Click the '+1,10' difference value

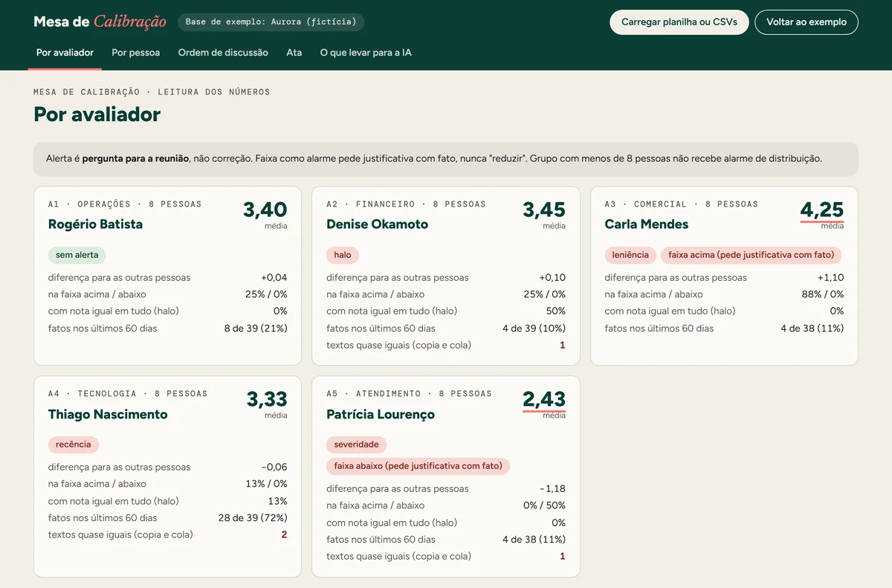point(830,277)
